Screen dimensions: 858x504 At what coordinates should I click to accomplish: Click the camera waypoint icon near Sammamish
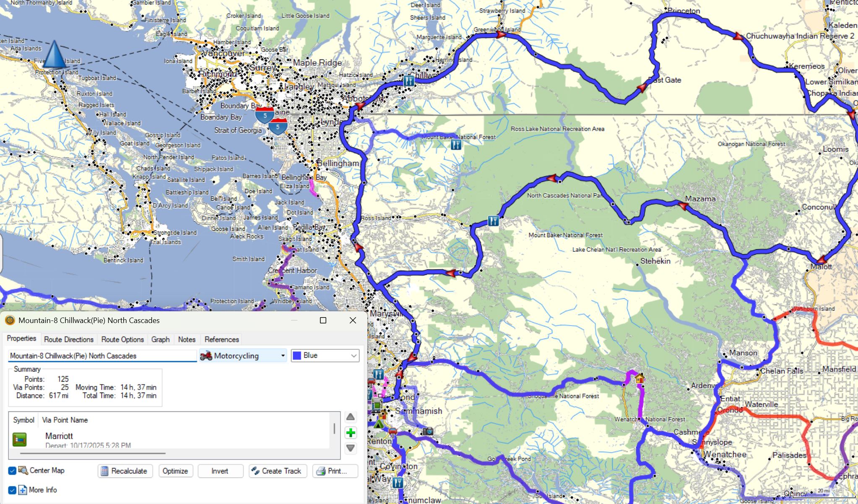pos(428,431)
